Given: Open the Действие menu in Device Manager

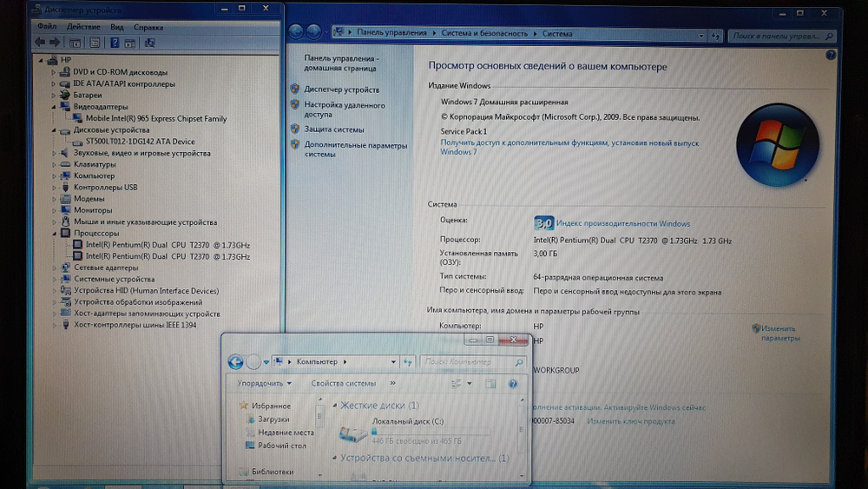Looking at the screenshot, I should 83,27.
